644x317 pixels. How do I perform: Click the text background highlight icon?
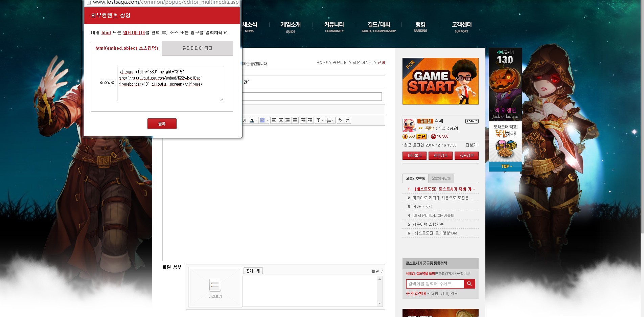point(262,120)
